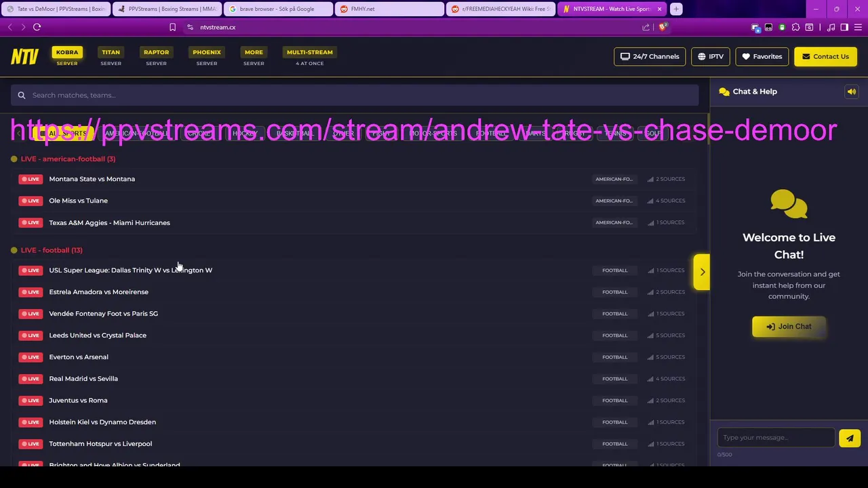Click the Type your message chat field
This screenshot has height=488, width=868.
point(776,438)
